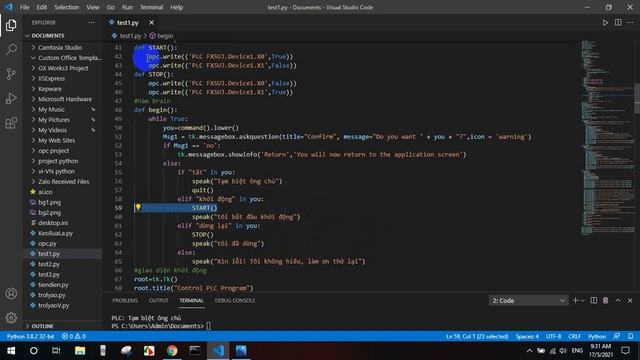Open File Explorer from taskbar
This screenshot has width=640, height=360.
tap(80, 351)
